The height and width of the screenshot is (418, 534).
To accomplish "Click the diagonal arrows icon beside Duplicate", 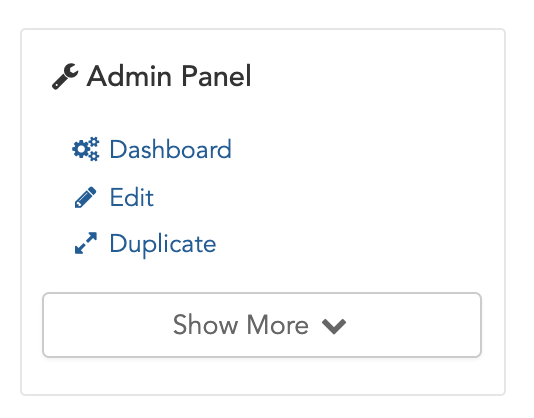I will coord(85,243).
